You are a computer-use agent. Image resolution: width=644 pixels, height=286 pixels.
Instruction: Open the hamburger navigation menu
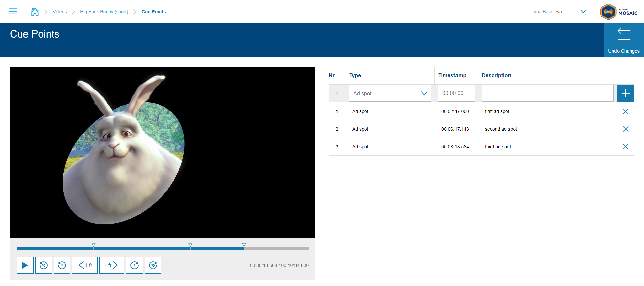click(13, 12)
